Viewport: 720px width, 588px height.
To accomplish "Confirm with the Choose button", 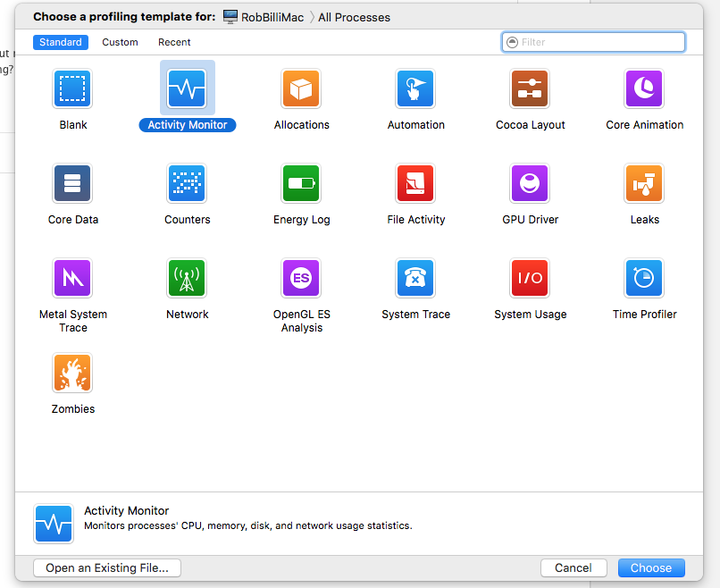I will coord(651,567).
